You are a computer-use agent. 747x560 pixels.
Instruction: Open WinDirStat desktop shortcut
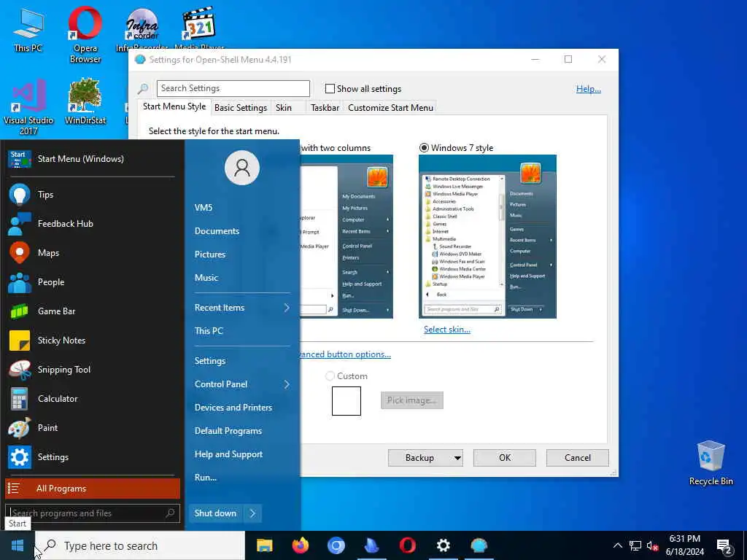pos(85,101)
